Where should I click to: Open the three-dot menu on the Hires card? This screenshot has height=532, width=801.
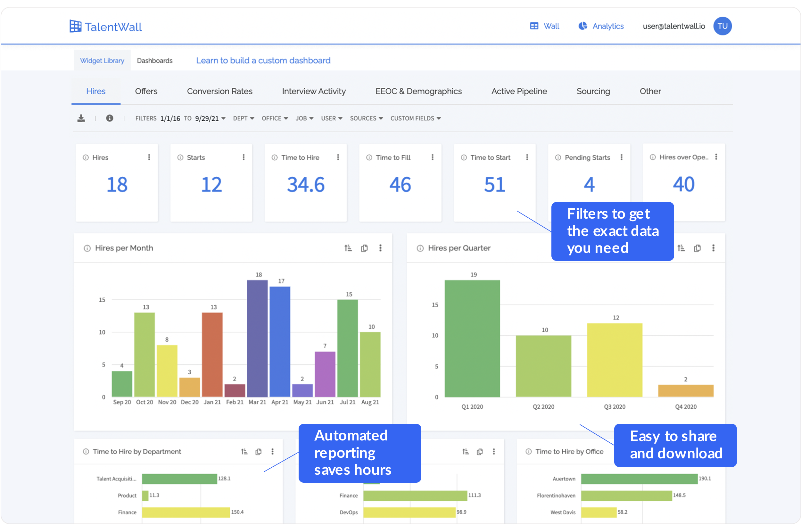tap(149, 157)
